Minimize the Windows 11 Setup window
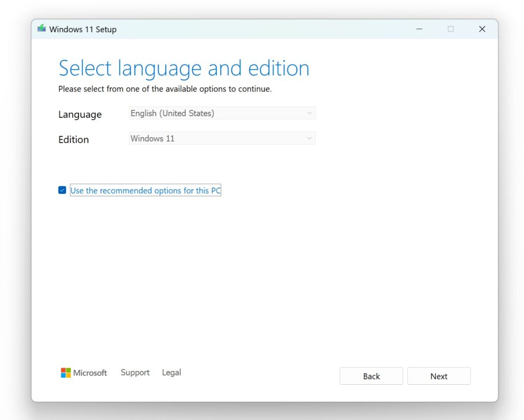Image resolution: width=524 pixels, height=420 pixels. click(x=419, y=29)
